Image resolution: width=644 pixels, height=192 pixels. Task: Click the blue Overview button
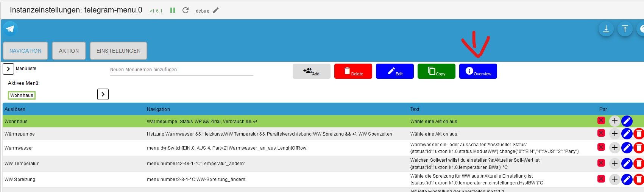pyautogui.click(x=478, y=71)
